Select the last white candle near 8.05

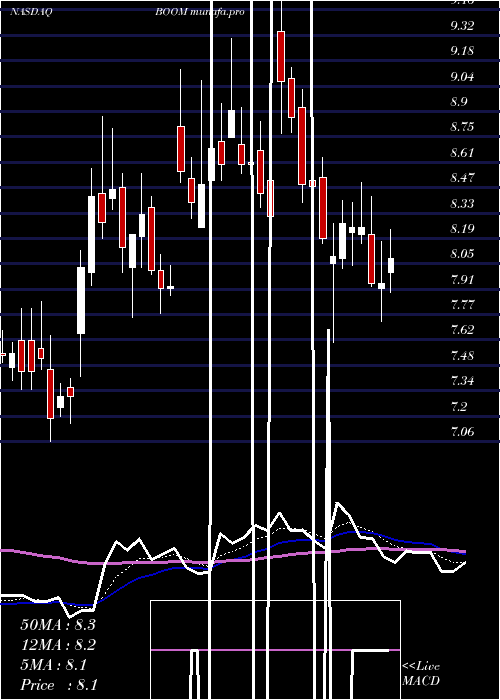click(391, 265)
